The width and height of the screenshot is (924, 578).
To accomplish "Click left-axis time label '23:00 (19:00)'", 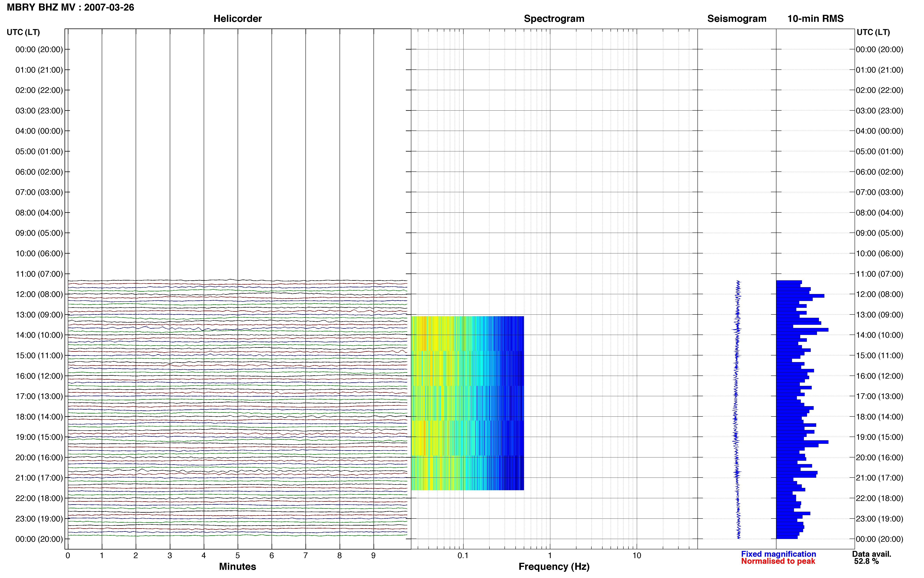I will click(39, 519).
